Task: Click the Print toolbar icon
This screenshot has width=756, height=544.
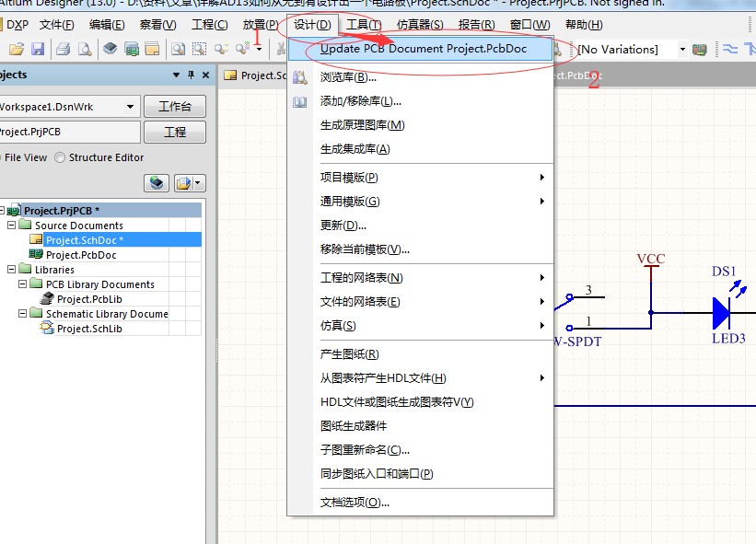Action: [x=63, y=49]
